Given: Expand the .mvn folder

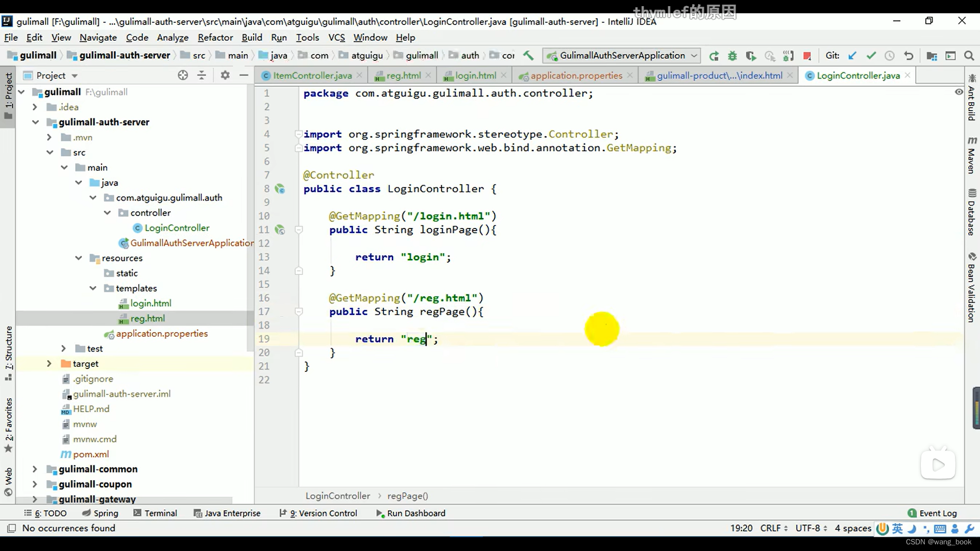Looking at the screenshot, I should [49, 137].
